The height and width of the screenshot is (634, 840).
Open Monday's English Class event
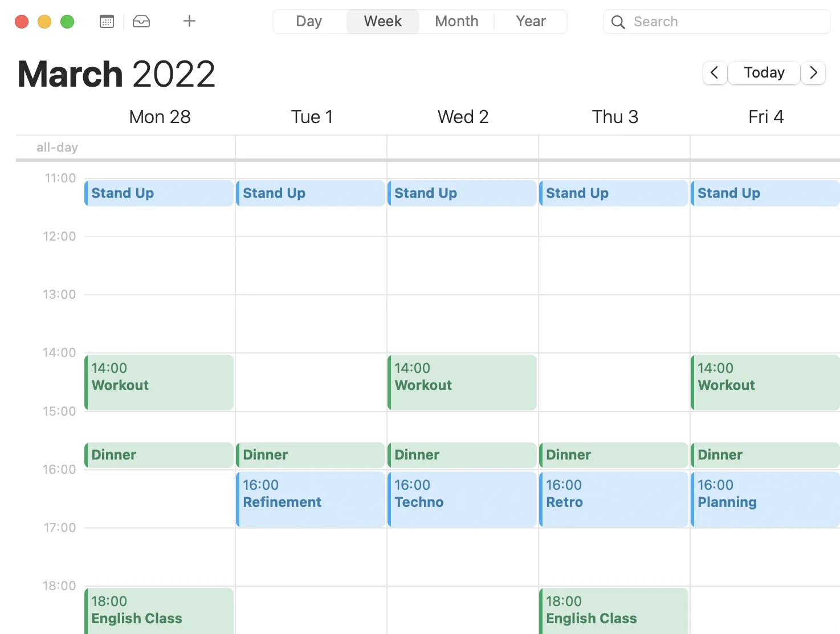point(159,610)
